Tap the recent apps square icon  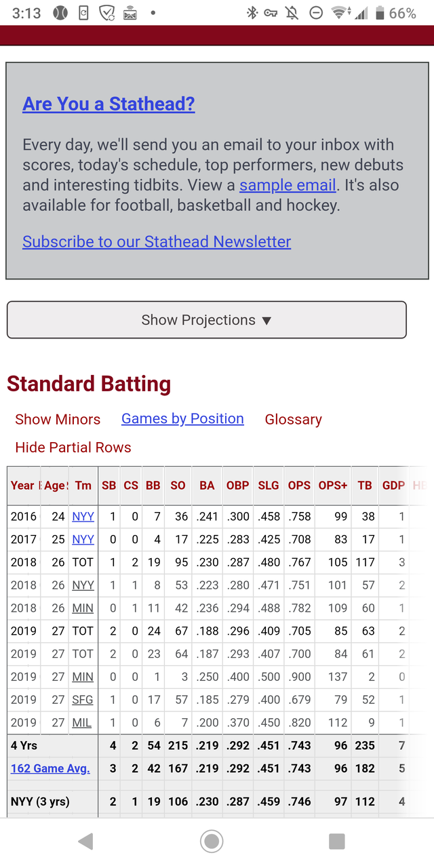337,842
